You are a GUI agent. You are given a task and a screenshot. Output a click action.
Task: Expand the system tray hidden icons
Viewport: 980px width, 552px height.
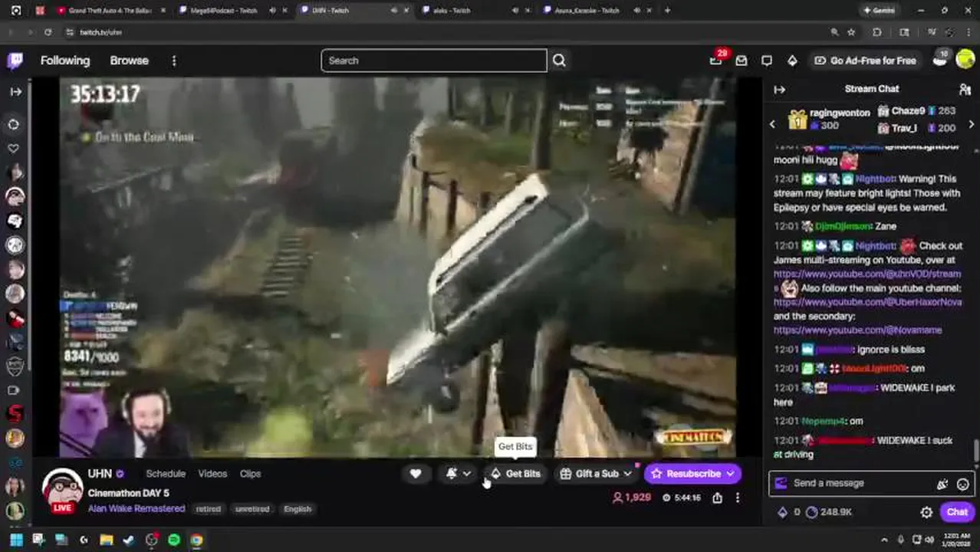[x=884, y=540]
